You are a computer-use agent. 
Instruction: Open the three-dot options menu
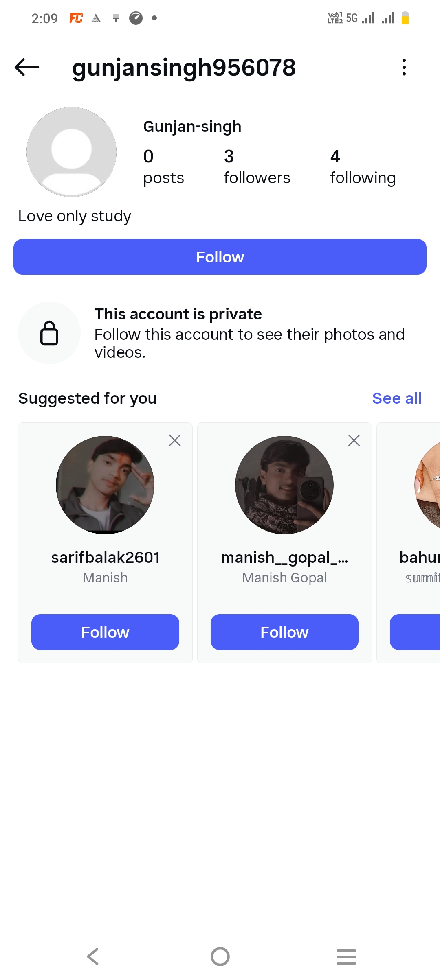[x=404, y=67]
